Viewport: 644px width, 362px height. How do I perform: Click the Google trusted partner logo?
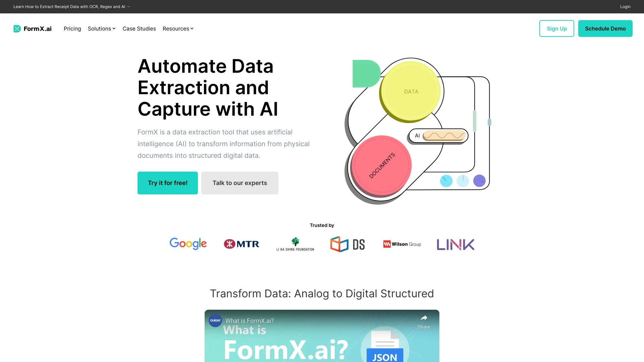tap(188, 244)
